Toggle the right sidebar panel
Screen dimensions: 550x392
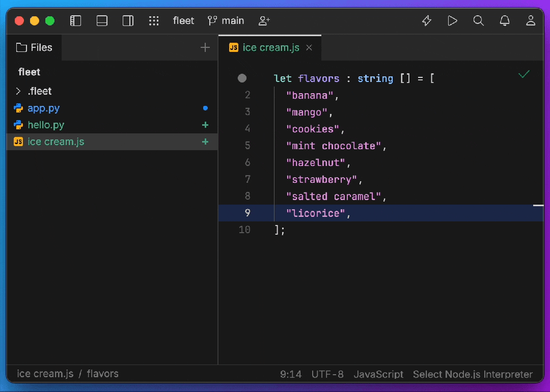[x=128, y=21]
